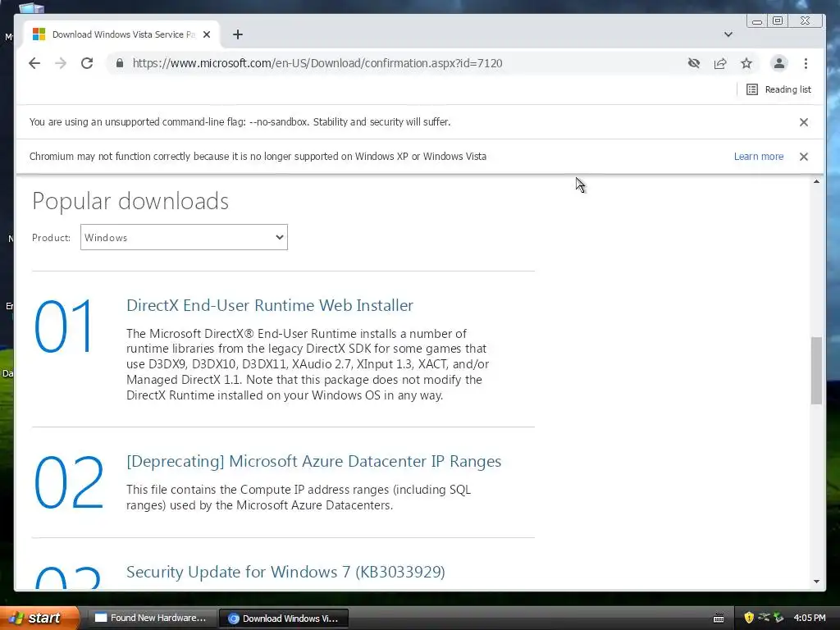Click the safely remove hardware tray icon

(778, 618)
